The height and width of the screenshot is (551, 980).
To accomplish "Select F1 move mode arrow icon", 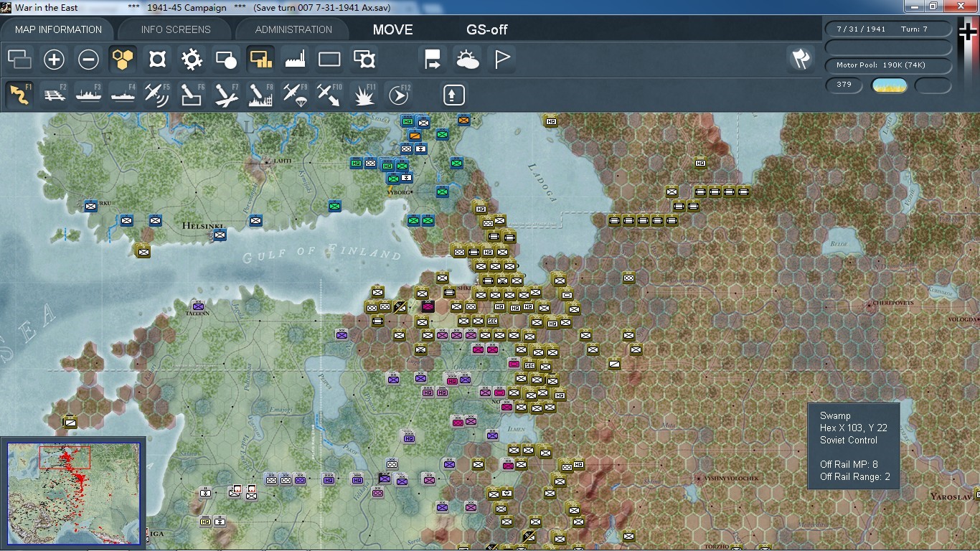I will [x=20, y=95].
